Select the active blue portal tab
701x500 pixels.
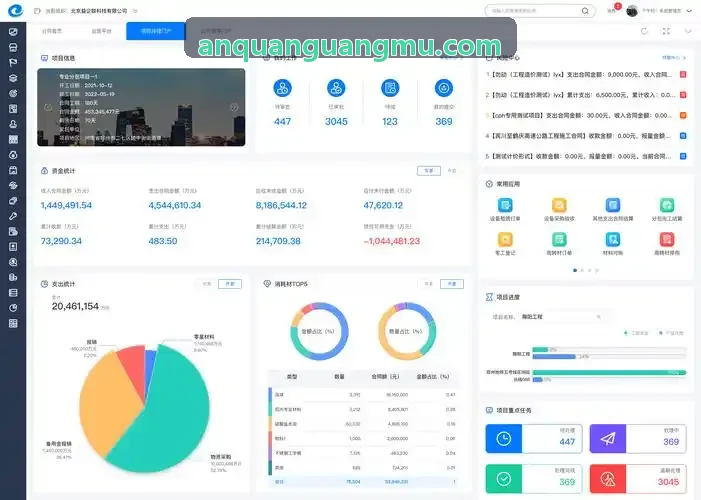coord(156,31)
